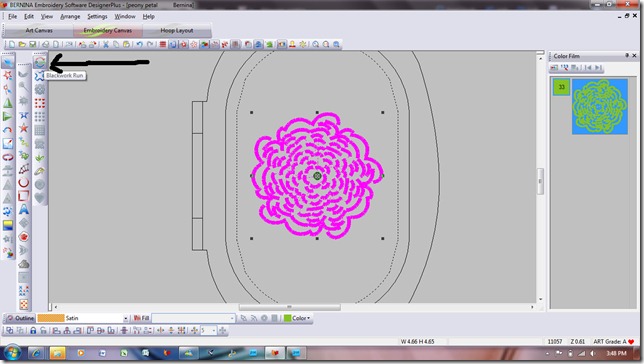Image resolution: width=644 pixels, height=364 pixels.
Task: Click the Fill button
Action: pyautogui.click(x=141, y=318)
